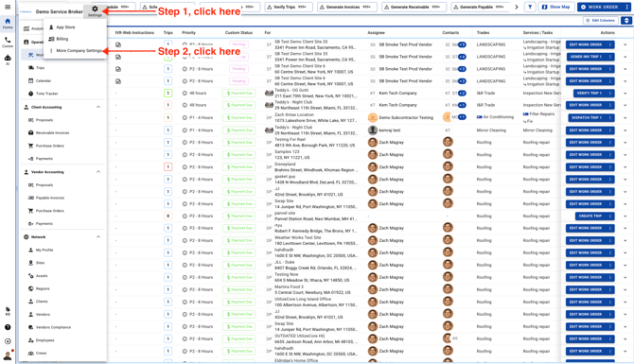Expand row chevron beside DISPATCH TRIP 1
This screenshot has width=634, height=364.
point(625,117)
